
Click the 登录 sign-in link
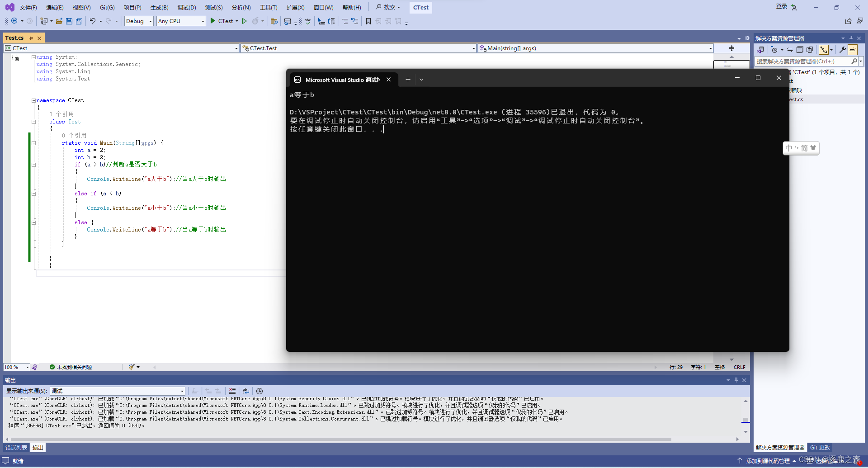(781, 6)
